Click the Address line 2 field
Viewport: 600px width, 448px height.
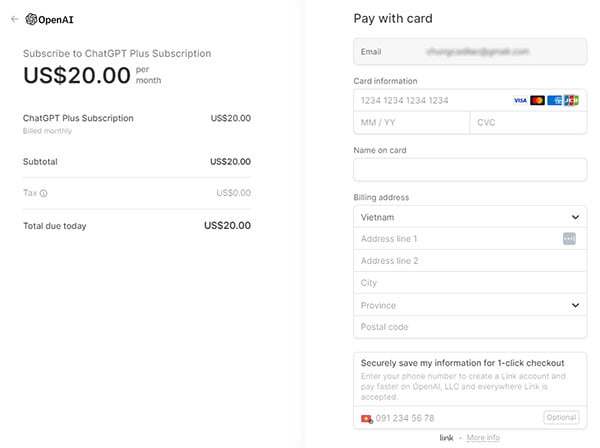tap(470, 261)
